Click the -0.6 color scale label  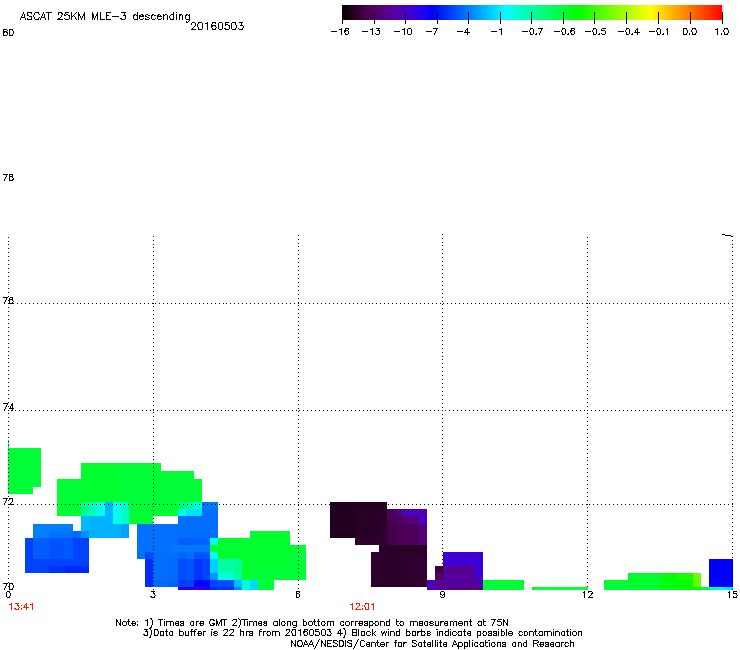point(564,32)
